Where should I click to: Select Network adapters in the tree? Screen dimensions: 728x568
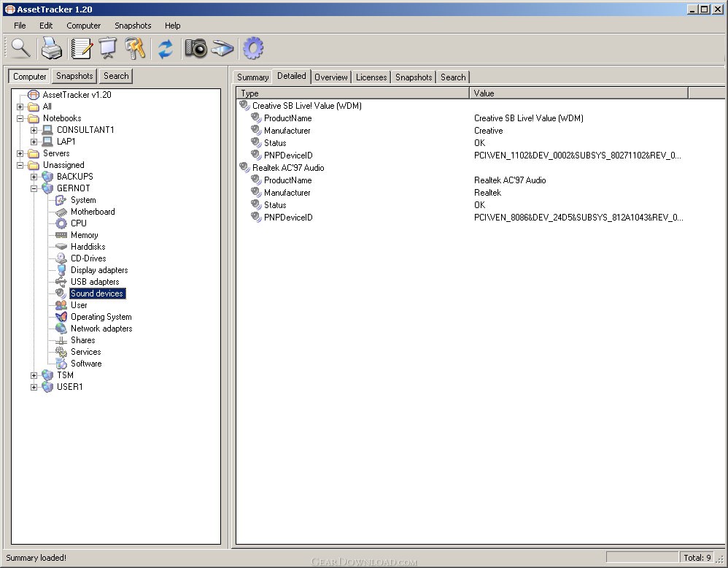click(101, 329)
